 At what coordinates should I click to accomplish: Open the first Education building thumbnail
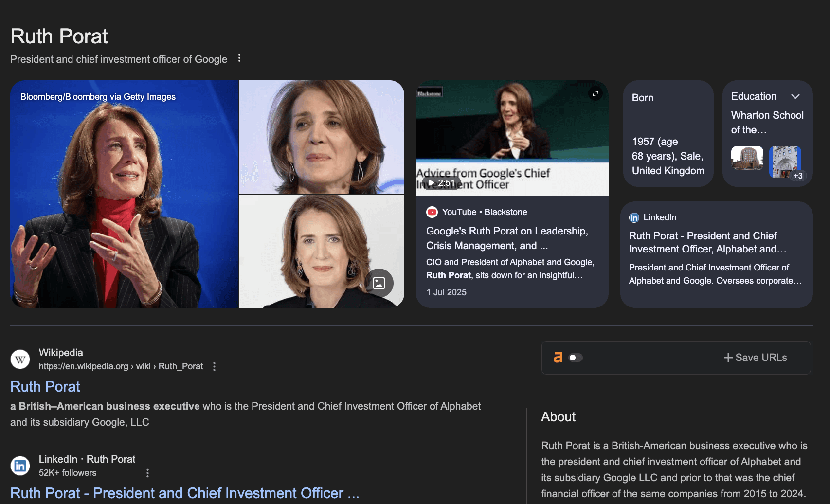pyautogui.click(x=747, y=158)
